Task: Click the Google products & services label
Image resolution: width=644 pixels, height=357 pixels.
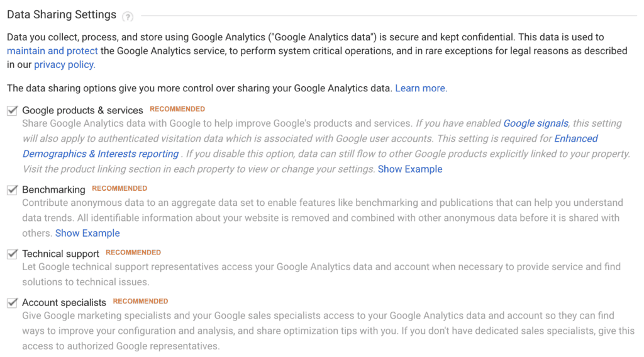Action: [x=82, y=110]
